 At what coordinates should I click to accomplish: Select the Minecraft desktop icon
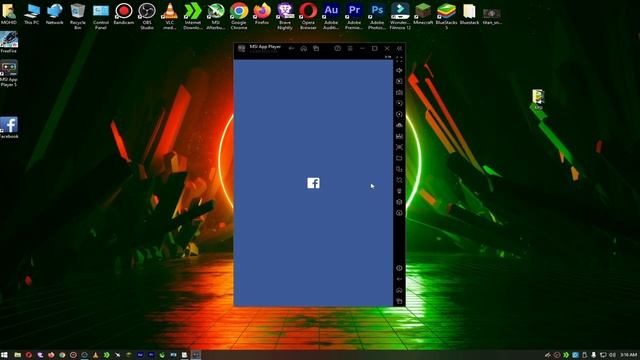(x=423, y=14)
